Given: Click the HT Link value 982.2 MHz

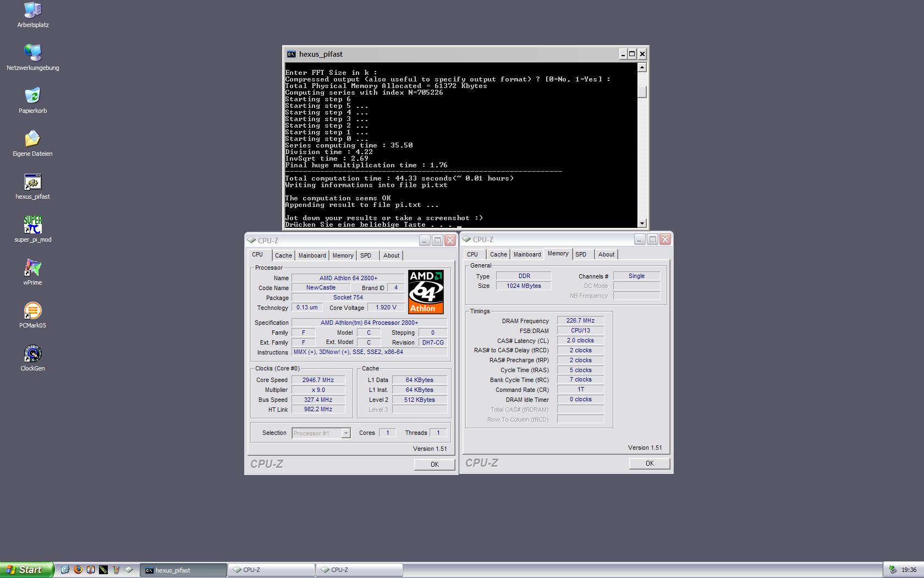Looking at the screenshot, I should (x=318, y=410).
